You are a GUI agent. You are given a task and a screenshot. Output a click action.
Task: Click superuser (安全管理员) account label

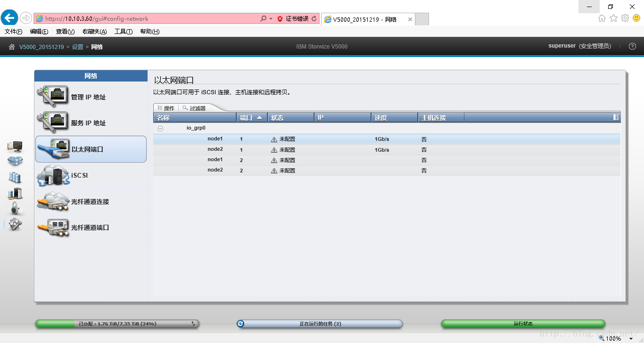(x=579, y=46)
